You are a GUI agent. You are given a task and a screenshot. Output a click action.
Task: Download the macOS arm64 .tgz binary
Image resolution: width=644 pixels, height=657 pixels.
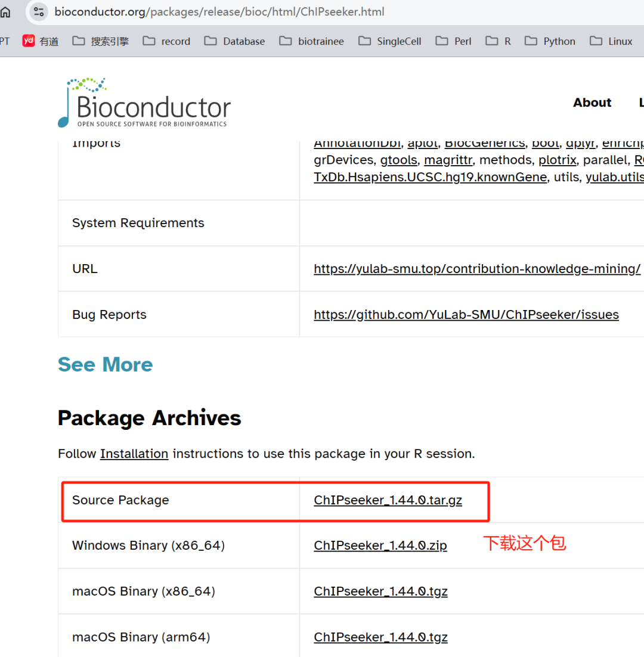pyautogui.click(x=381, y=637)
